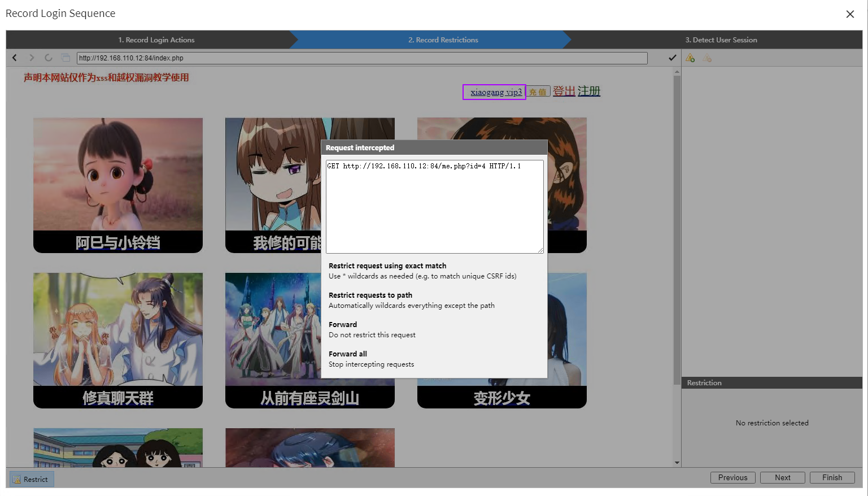The width and height of the screenshot is (868, 496).
Task: Click the first warning icon in restrictions toolbar
Action: (x=690, y=58)
